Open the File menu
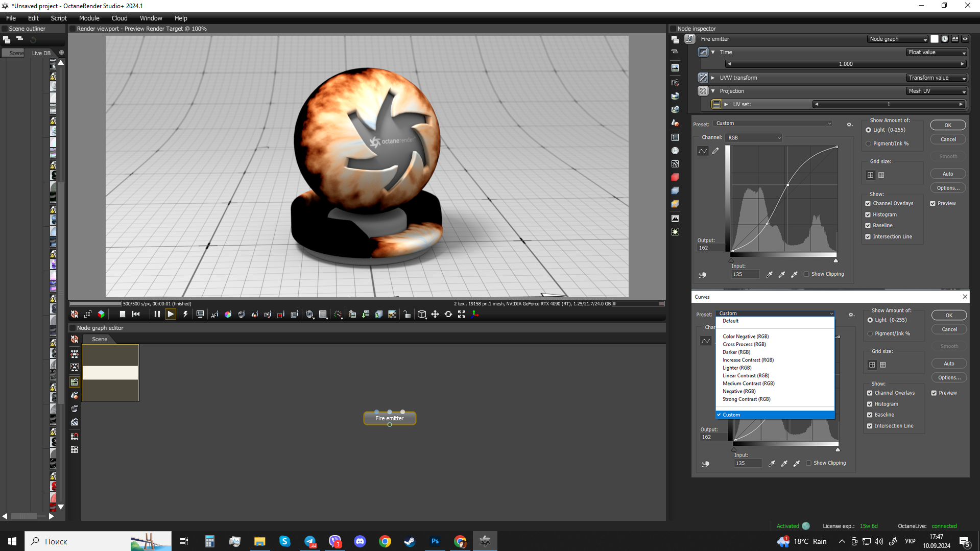The image size is (980, 551). tap(11, 18)
